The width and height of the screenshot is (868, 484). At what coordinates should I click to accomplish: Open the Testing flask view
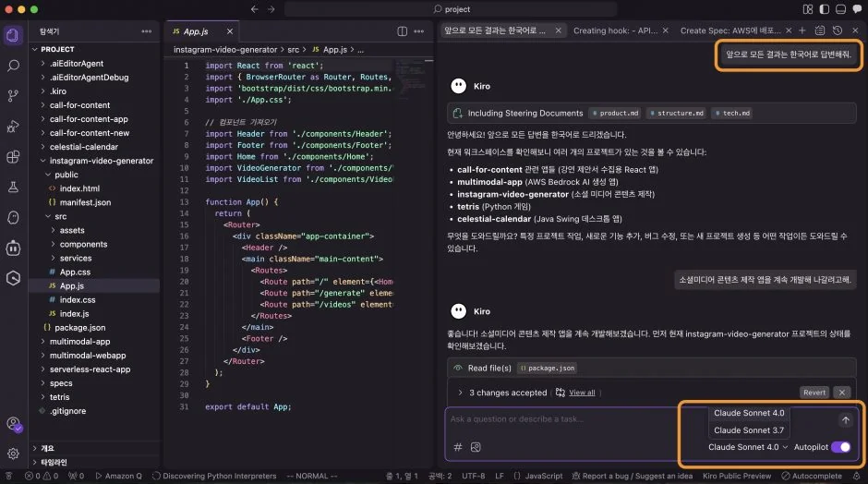click(x=13, y=188)
